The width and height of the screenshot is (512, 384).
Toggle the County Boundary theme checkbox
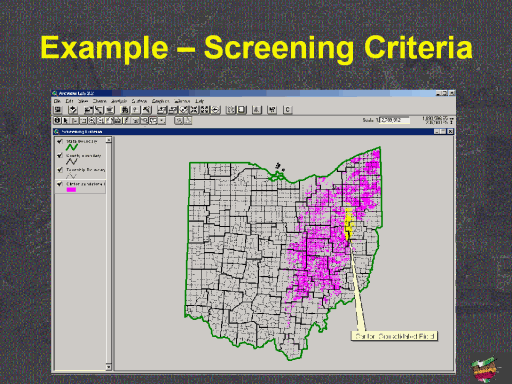click(x=60, y=155)
